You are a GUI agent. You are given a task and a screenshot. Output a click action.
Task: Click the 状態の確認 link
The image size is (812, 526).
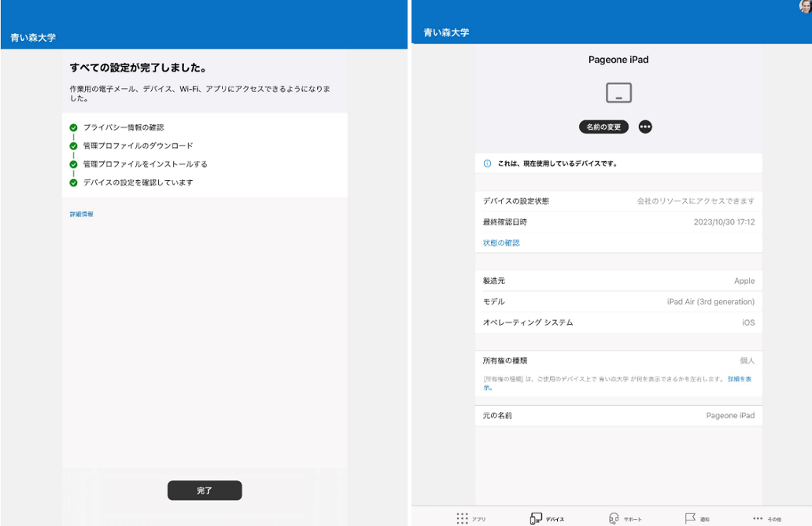pyautogui.click(x=501, y=243)
